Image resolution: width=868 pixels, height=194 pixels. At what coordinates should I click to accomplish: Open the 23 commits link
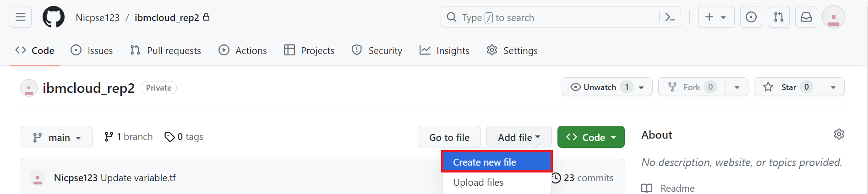[583, 178]
